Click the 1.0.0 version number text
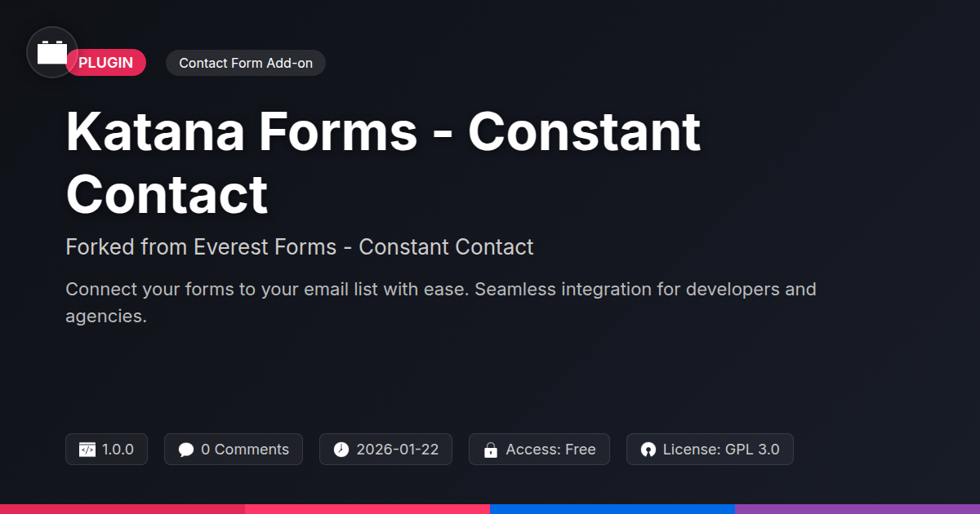980x514 pixels. [x=118, y=450]
